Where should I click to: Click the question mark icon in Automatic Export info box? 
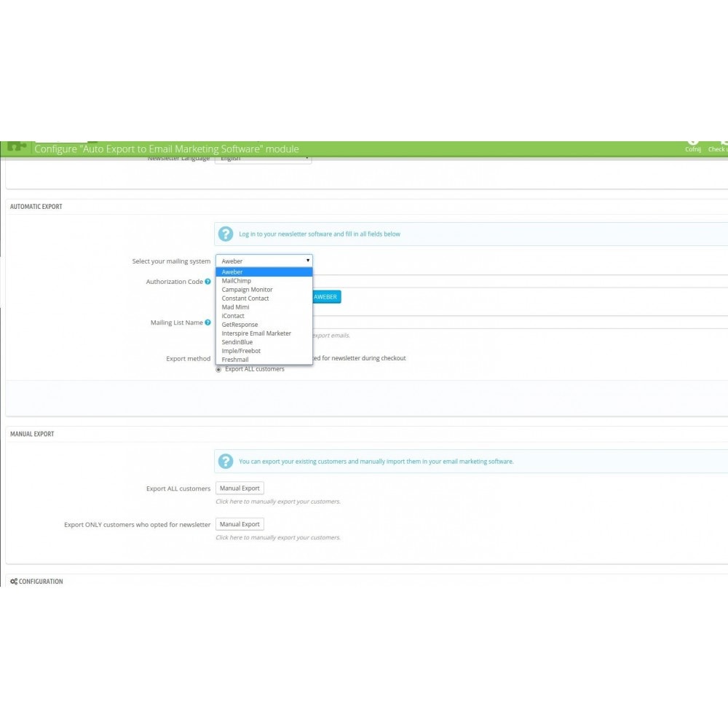coord(226,234)
